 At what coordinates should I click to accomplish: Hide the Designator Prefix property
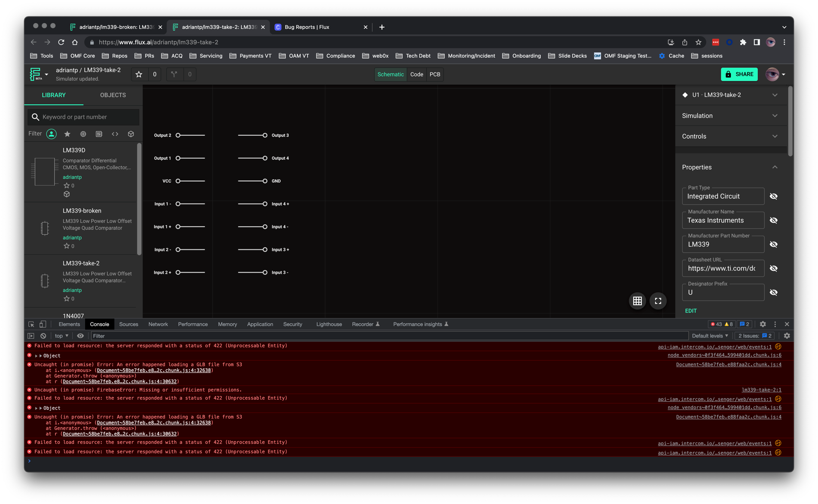pos(773,292)
